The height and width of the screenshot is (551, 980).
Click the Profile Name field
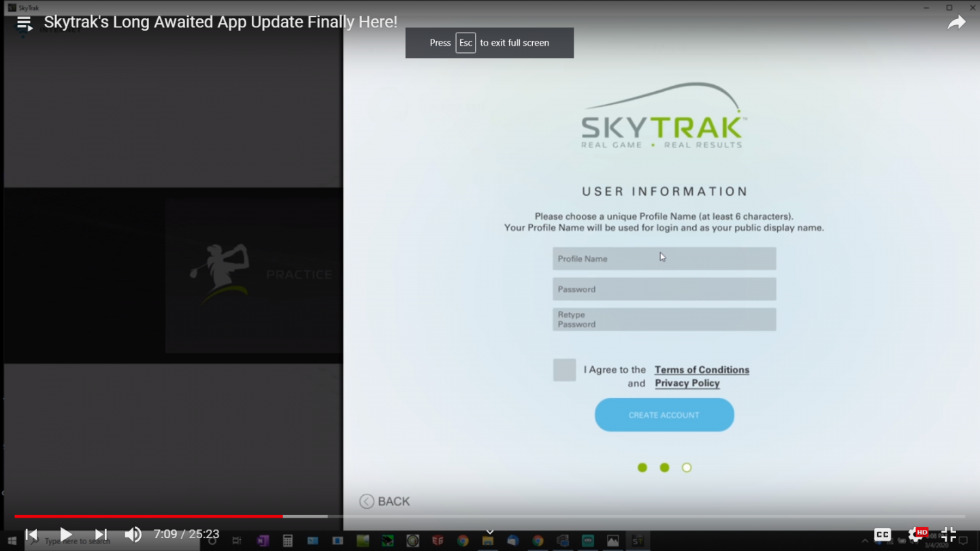(x=664, y=258)
